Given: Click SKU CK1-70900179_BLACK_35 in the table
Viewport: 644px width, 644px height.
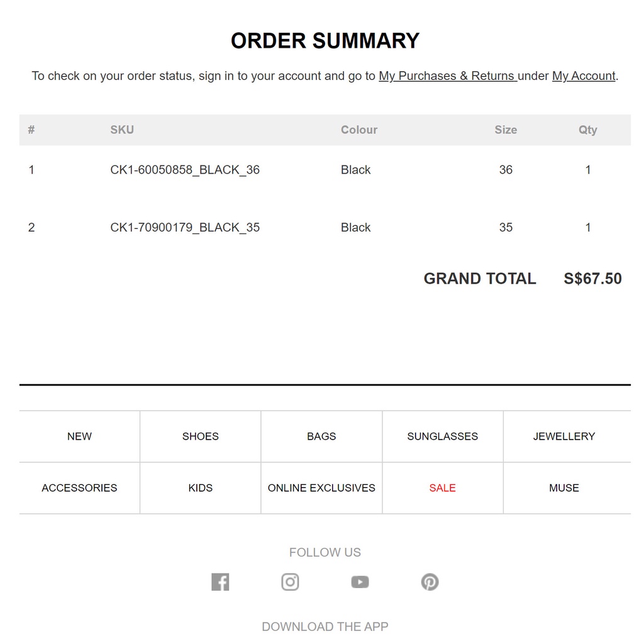Looking at the screenshot, I should point(185,228).
